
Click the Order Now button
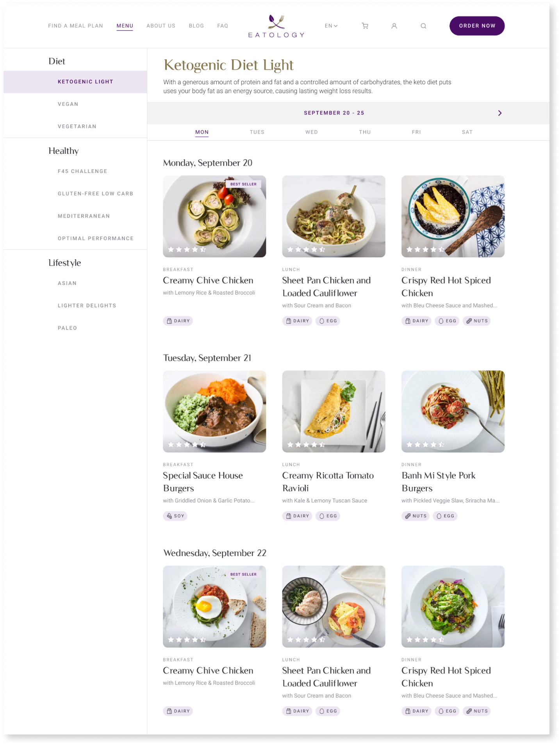tap(477, 26)
